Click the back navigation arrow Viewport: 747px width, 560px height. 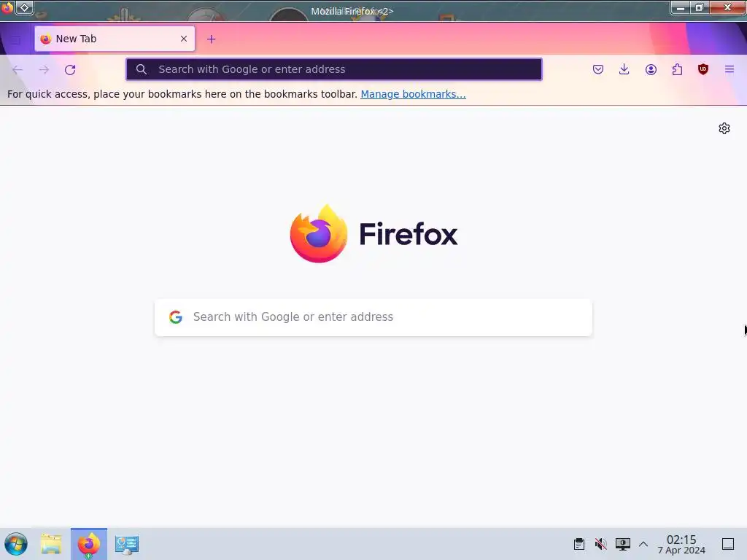point(18,70)
